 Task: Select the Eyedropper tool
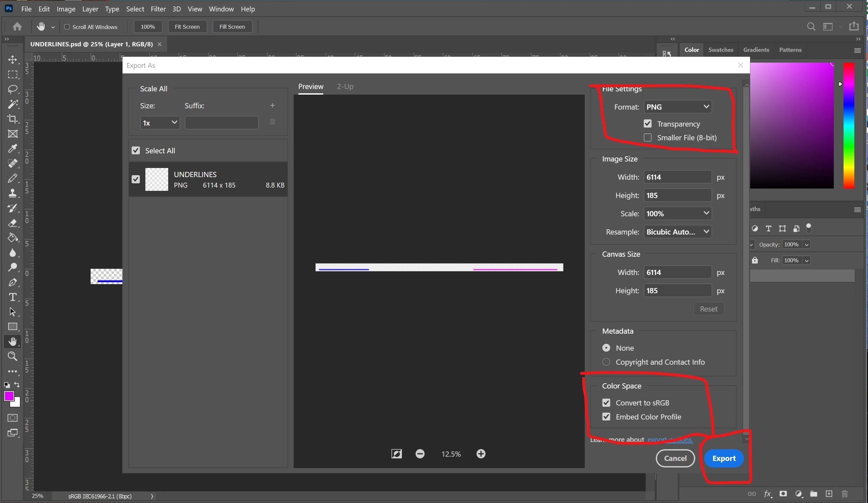pos(13,149)
